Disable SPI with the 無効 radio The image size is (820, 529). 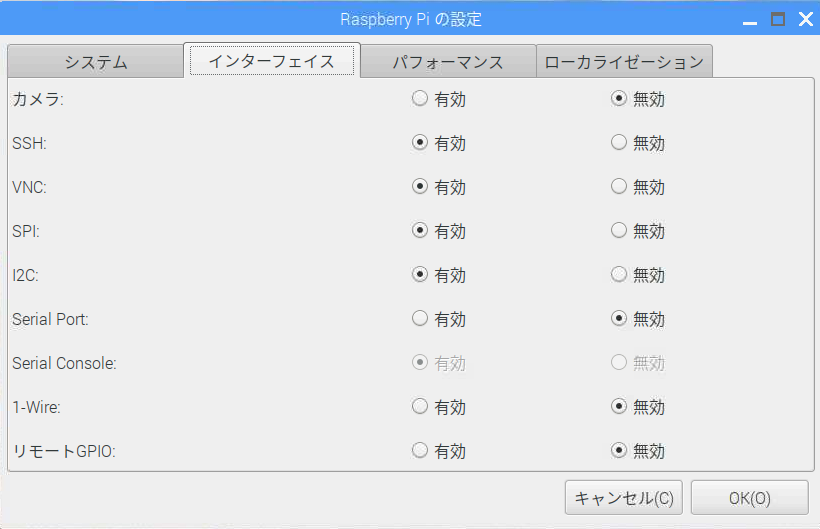click(619, 230)
